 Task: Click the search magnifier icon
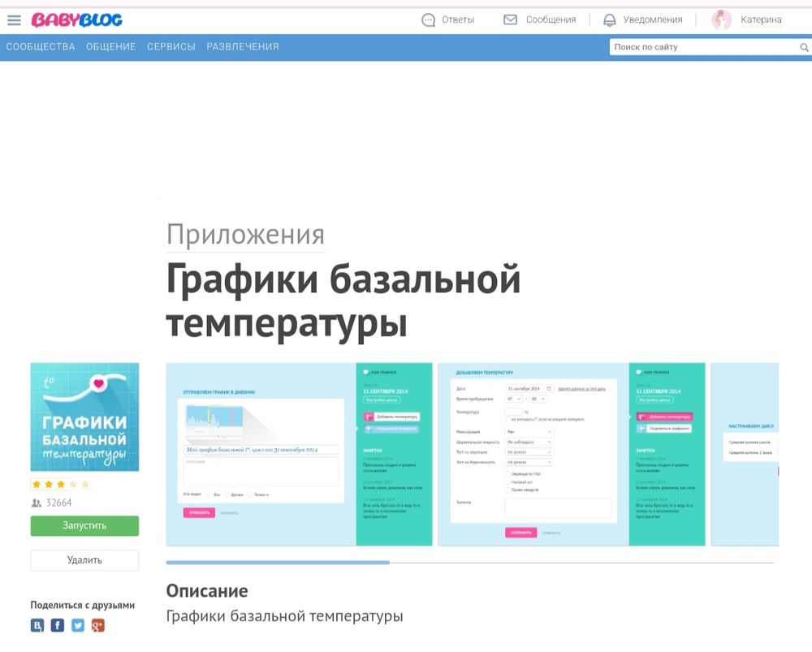803,48
